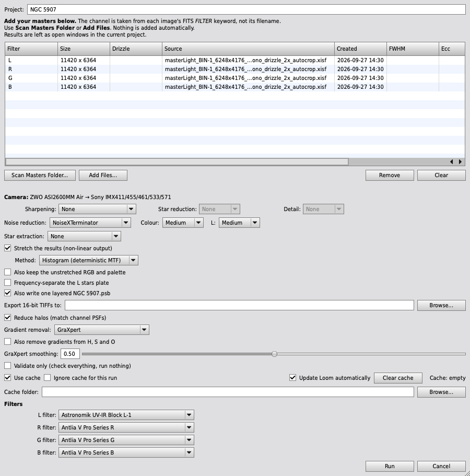
Task: Select the B filter row in table
Action: [x=235, y=87]
